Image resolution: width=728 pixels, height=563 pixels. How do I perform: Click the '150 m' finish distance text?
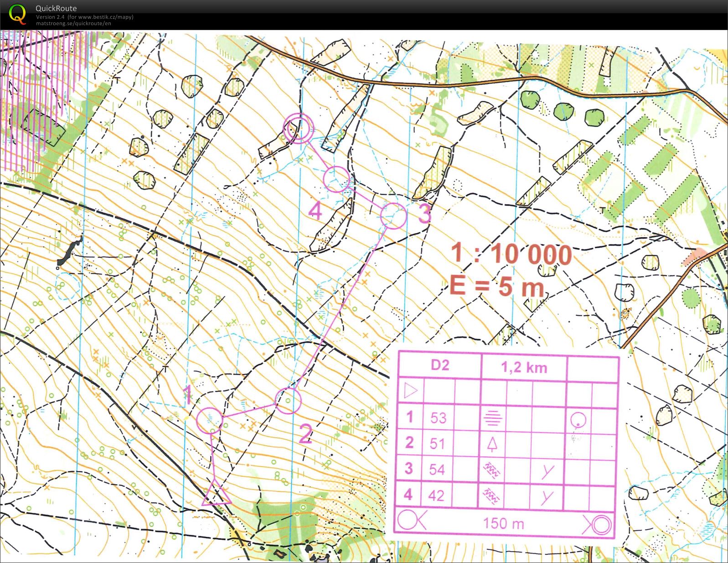tap(503, 523)
